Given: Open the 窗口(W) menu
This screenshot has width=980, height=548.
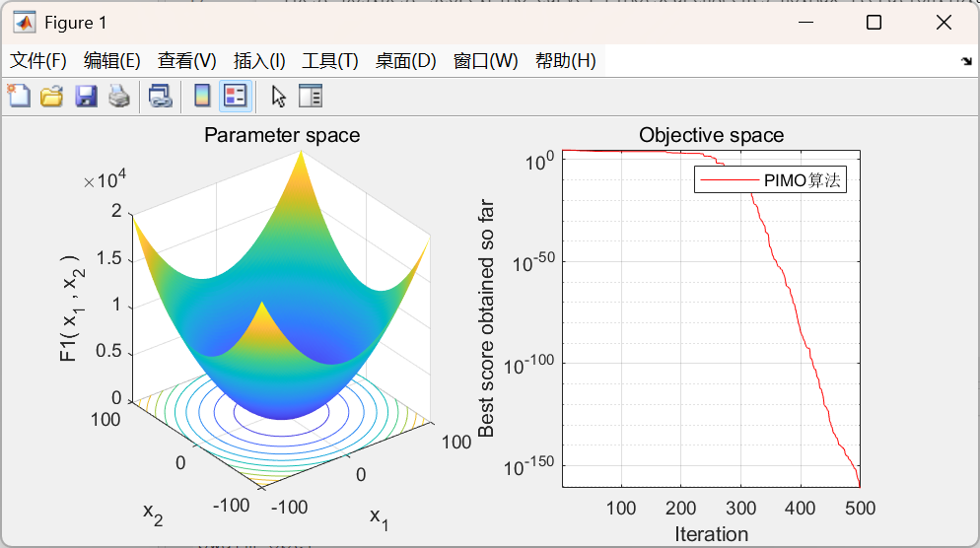Looking at the screenshot, I should 486,60.
